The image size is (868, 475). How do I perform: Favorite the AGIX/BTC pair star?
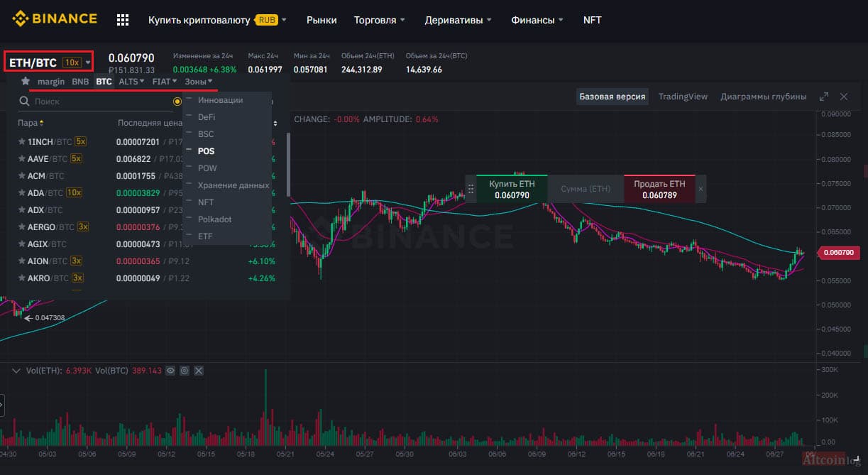coord(21,244)
